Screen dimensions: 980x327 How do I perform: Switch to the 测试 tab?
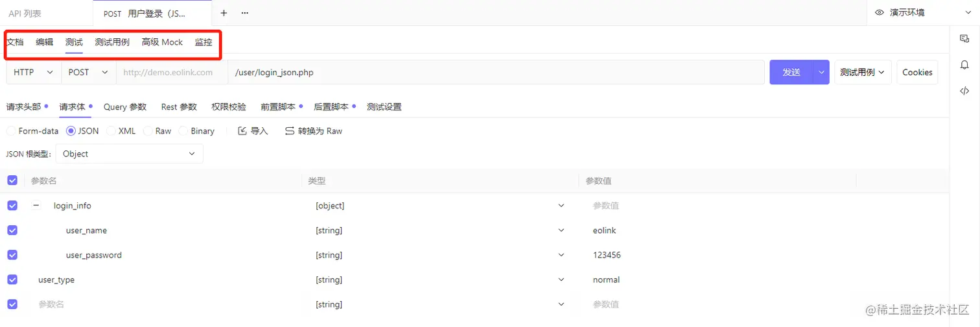[x=74, y=42]
